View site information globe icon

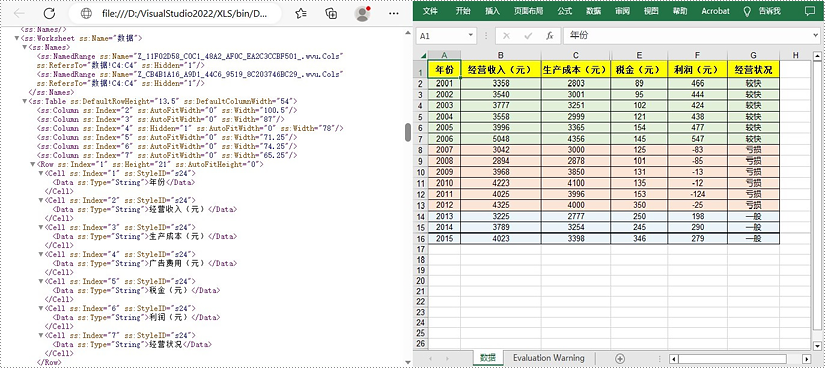[x=86, y=14]
